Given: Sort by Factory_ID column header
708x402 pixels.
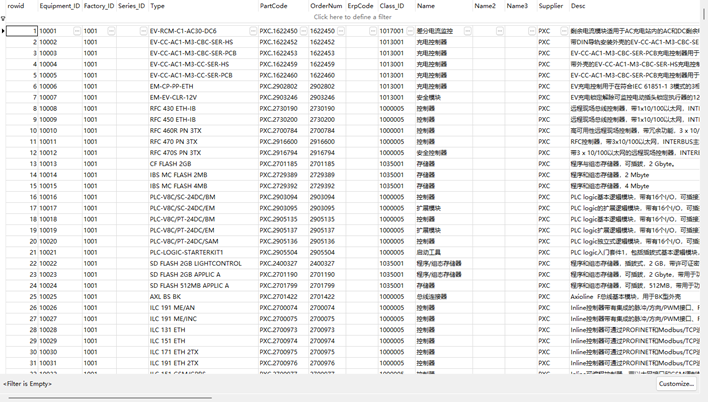Looking at the screenshot, I should [x=99, y=6].
